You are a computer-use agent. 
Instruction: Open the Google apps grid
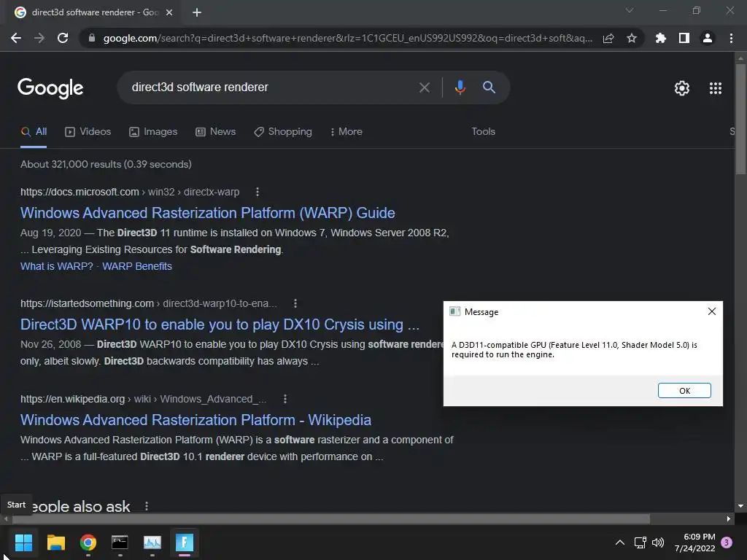(716, 88)
